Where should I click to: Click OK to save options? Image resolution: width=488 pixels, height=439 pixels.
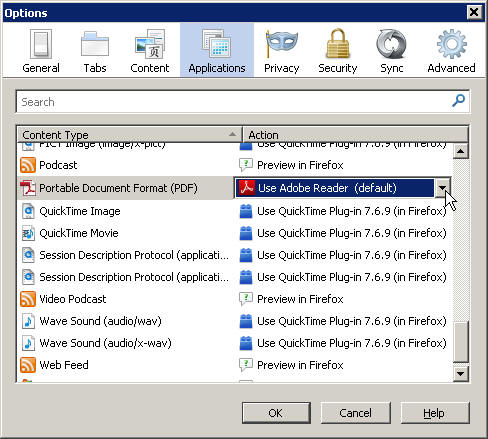click(x=276, y=413)
